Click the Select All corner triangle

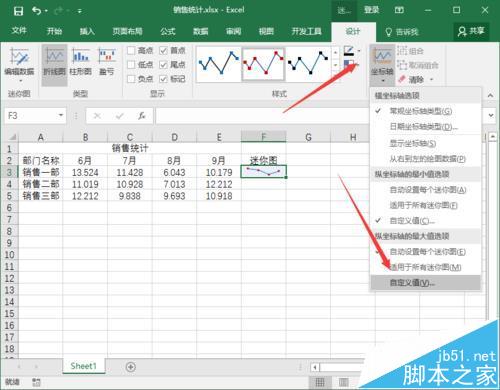12,137
